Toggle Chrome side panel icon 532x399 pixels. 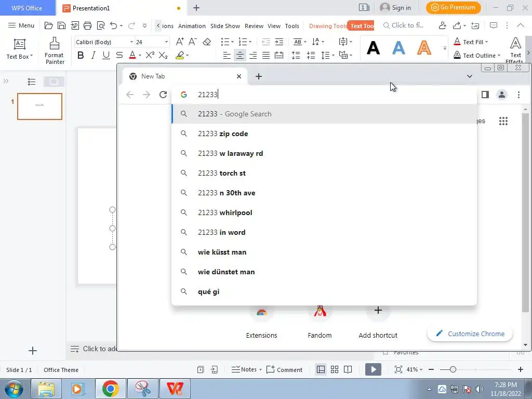pos(485,95)
